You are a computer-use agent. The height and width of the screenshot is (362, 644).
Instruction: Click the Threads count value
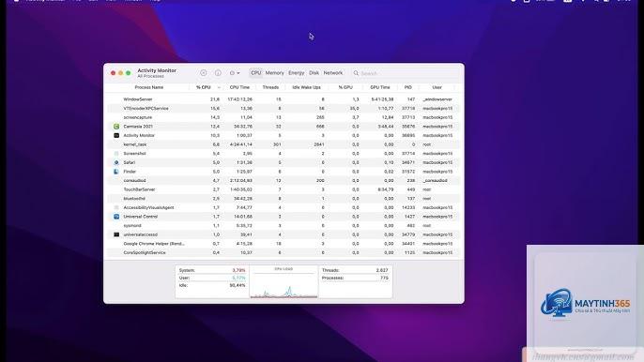tap(382, 270)
